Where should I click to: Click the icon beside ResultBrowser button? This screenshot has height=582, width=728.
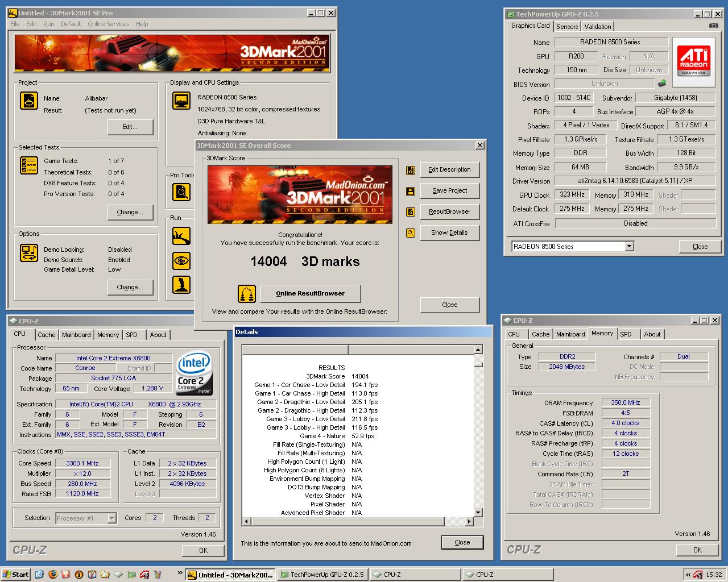coord(411,212)
